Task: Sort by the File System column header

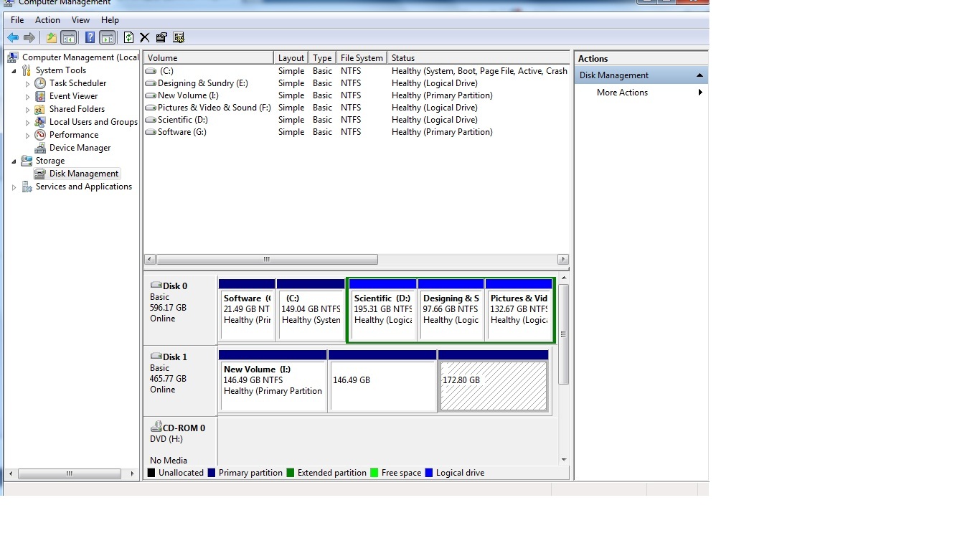Action: (362, 58)
